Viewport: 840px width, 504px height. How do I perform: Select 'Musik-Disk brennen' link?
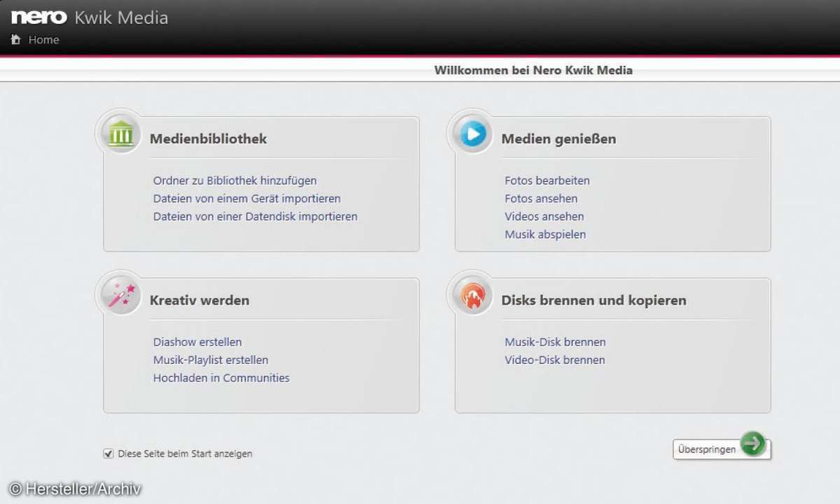(x=555, y=342)
